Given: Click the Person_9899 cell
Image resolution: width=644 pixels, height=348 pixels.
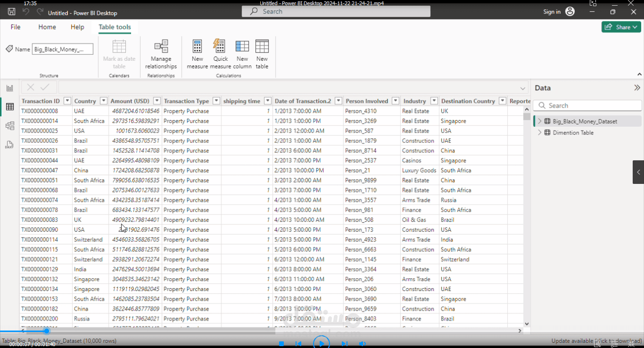Looking at the screenshot, I should tap(361, 180).
